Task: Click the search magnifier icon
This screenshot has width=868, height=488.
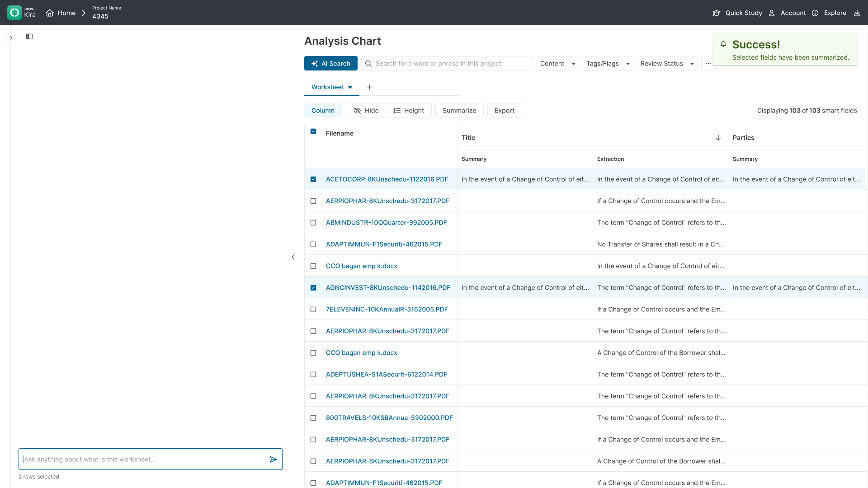Action: point(368,64)
